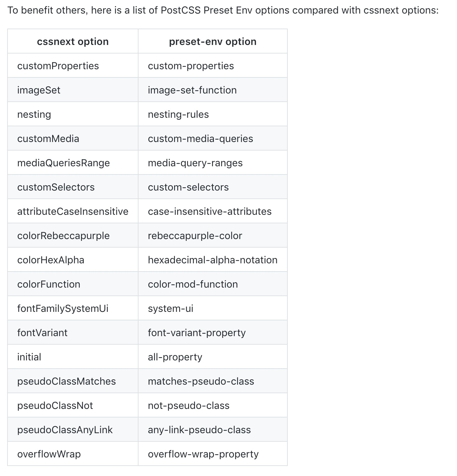Click the customMedia table cell

pos(48,139)
